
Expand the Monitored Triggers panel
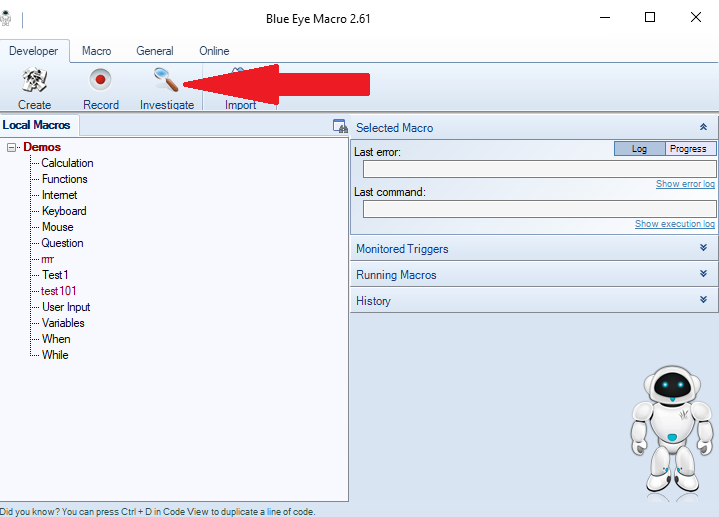703,248
